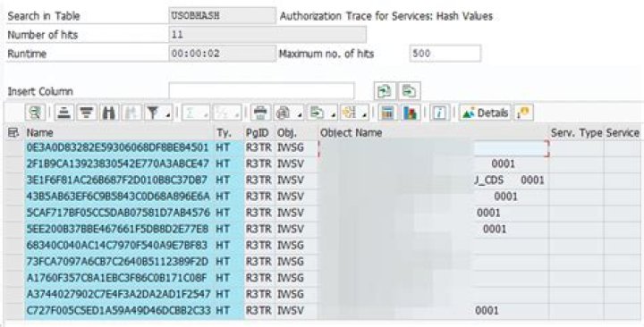Screen dimensions: 644x327
Task: Click the calculator-style table icon
Action: tap(387, 113)
